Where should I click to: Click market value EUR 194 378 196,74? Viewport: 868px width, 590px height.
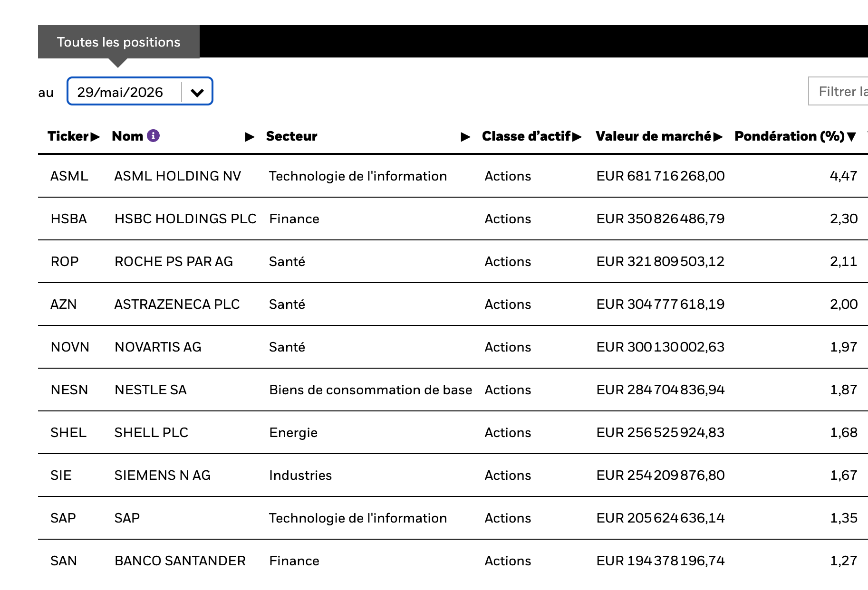[x=661, y=561]
